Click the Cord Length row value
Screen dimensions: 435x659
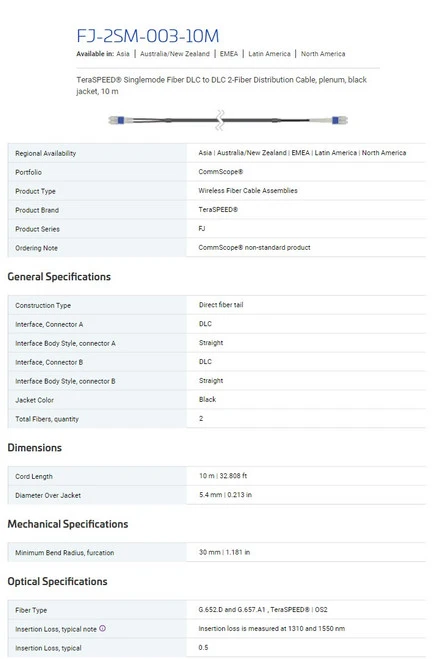223,476
